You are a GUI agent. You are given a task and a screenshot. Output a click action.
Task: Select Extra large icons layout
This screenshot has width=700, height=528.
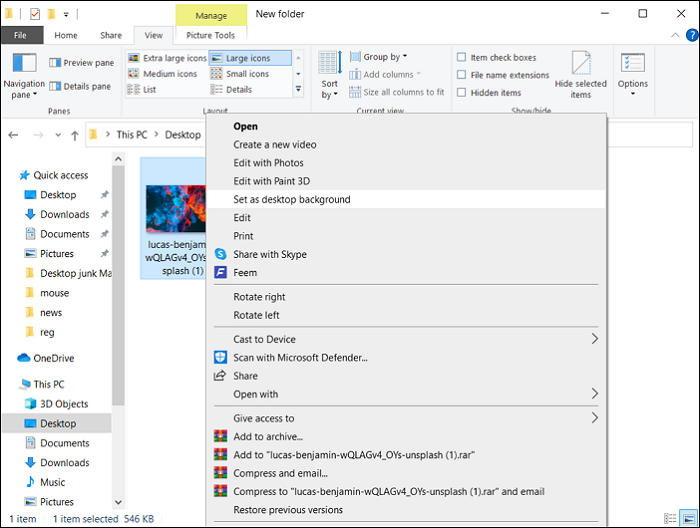click(167, 58)
